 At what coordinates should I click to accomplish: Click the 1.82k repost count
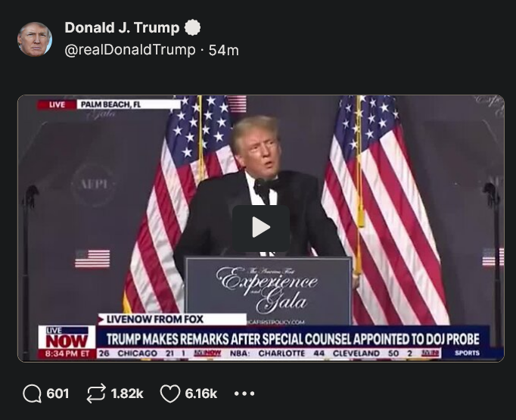(x=127, y=394)
